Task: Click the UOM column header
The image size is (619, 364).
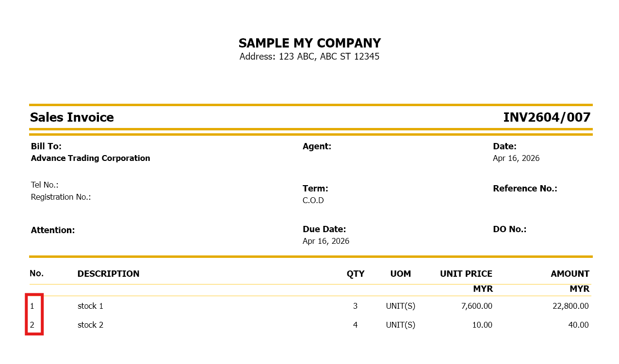Action: tap(400, 274)
